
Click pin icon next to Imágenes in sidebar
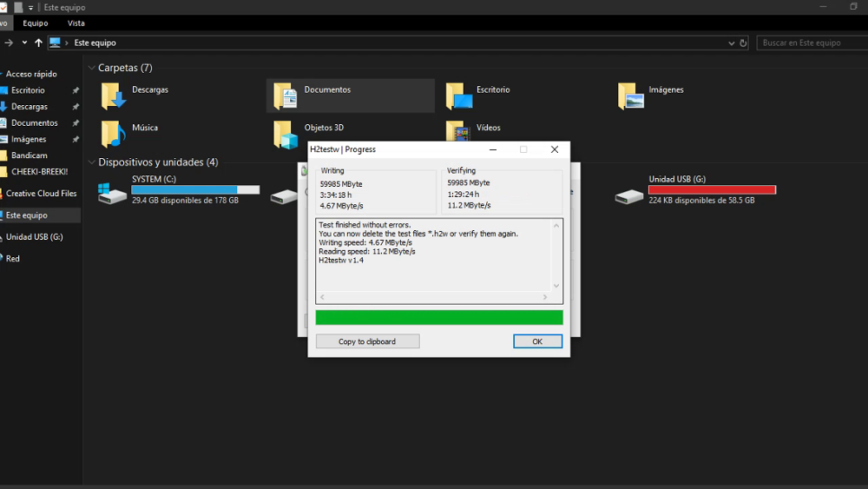[x=76, y=139]
